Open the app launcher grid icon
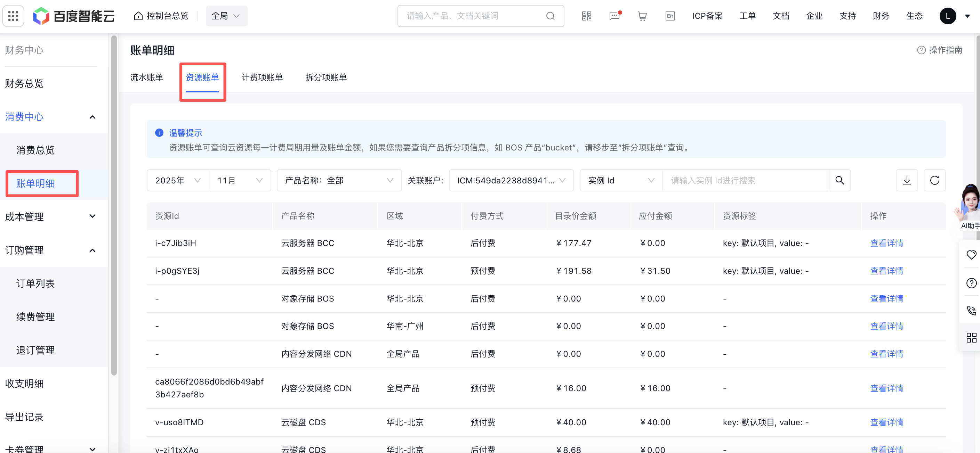 coord(13,16)
